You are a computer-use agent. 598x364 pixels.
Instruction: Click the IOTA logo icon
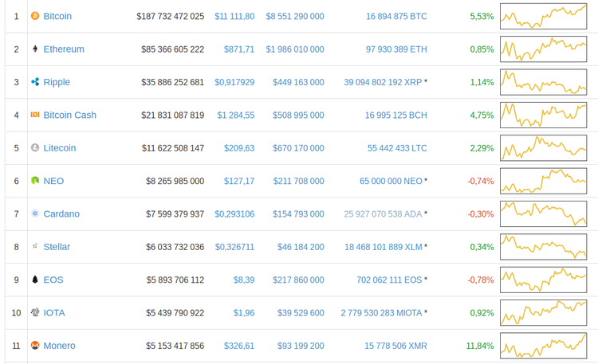(35, 312)
